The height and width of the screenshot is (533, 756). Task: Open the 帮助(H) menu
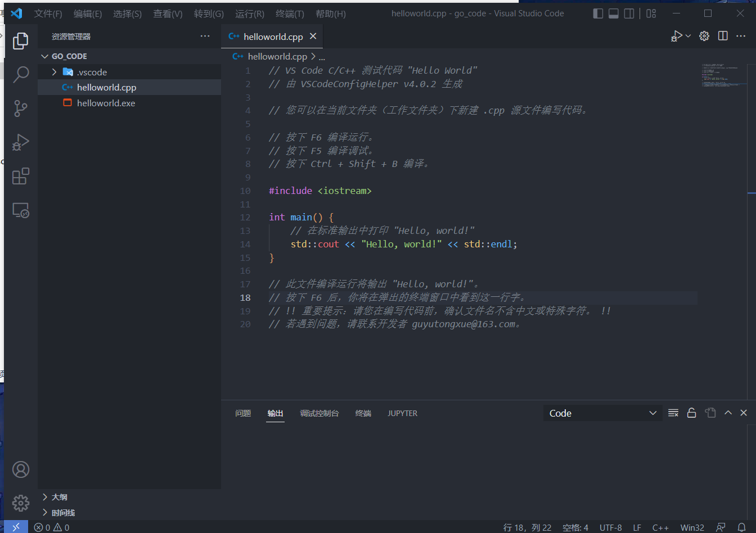coord(331,13)
